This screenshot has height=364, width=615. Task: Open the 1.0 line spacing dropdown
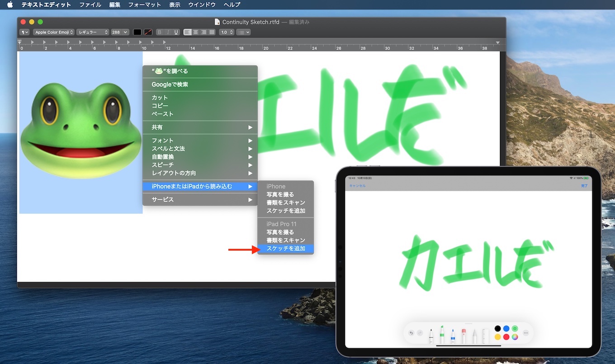pos(227,32)
